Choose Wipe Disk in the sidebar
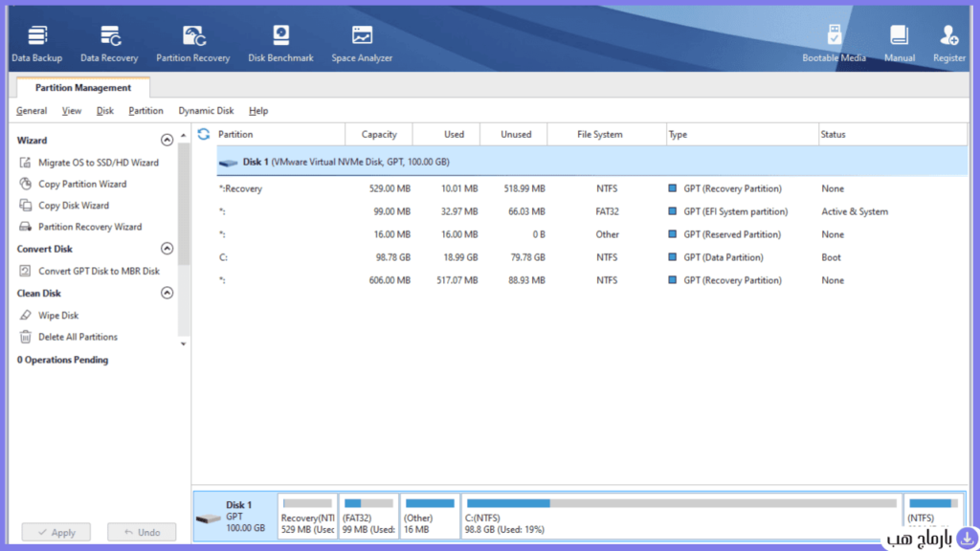Image resolution: width=980 pixels, height=551 pixels. (58, 316)
